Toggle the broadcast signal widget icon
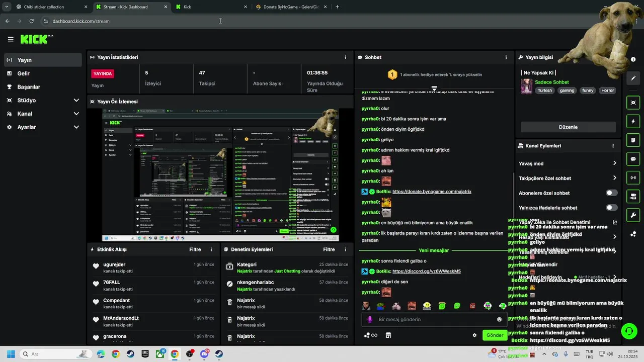Viewport: 644px width, 362px height. [x=633, y=177]
